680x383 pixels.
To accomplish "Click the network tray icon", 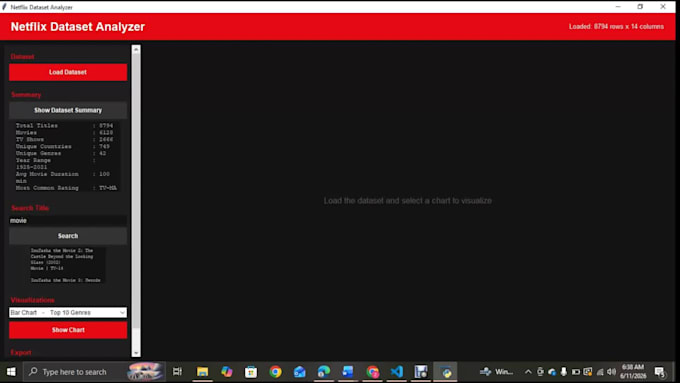I will point(600,372).
